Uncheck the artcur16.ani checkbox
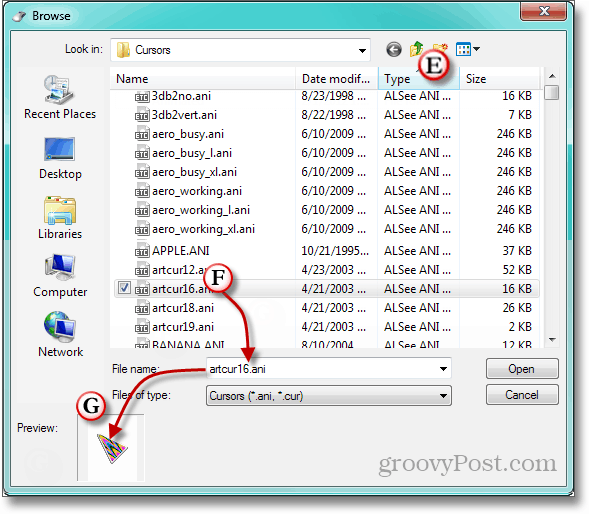 point(124,288)
